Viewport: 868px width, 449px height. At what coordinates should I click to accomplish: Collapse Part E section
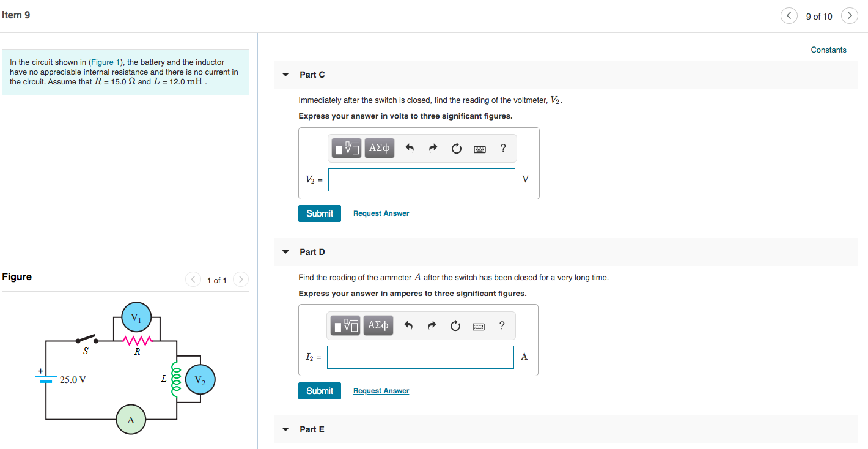pyautogui.click(x=285, y=429)
